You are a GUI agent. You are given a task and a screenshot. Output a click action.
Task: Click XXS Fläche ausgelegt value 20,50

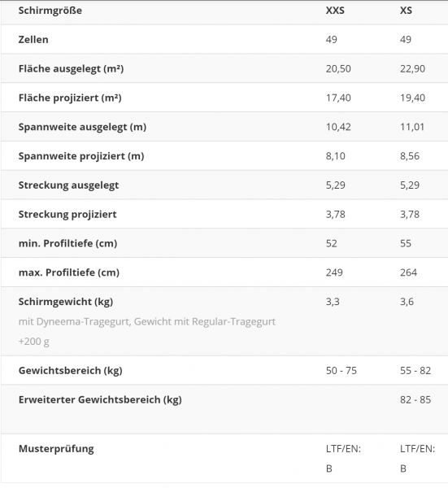338,69
